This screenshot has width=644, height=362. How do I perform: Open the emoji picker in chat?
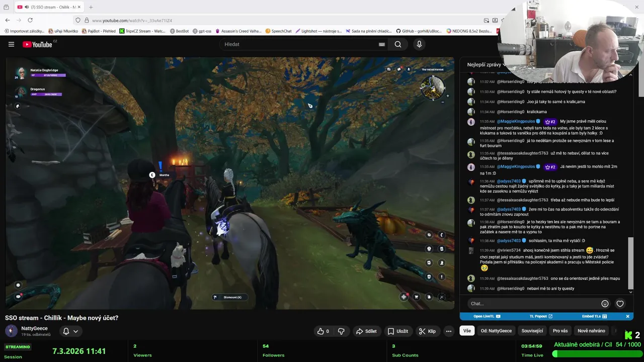point(605,304)
